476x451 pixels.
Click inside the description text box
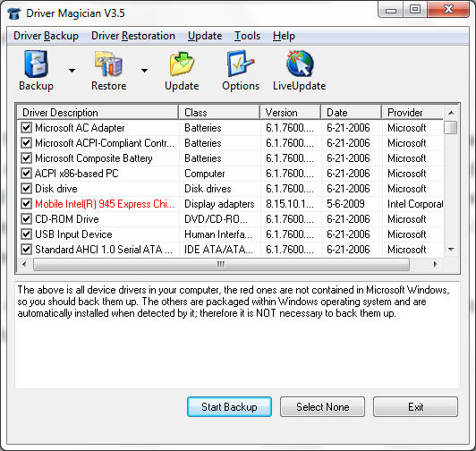[237, 335]
